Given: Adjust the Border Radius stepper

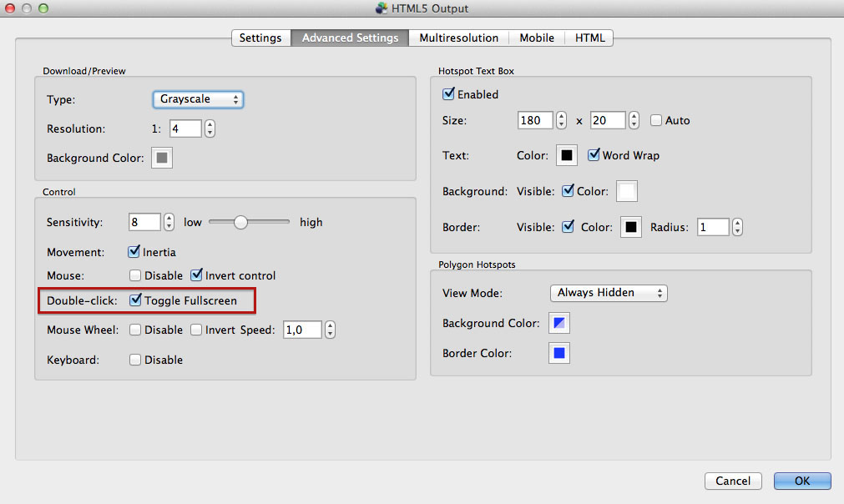Looking at the screenshot, I should coord(737,227).
